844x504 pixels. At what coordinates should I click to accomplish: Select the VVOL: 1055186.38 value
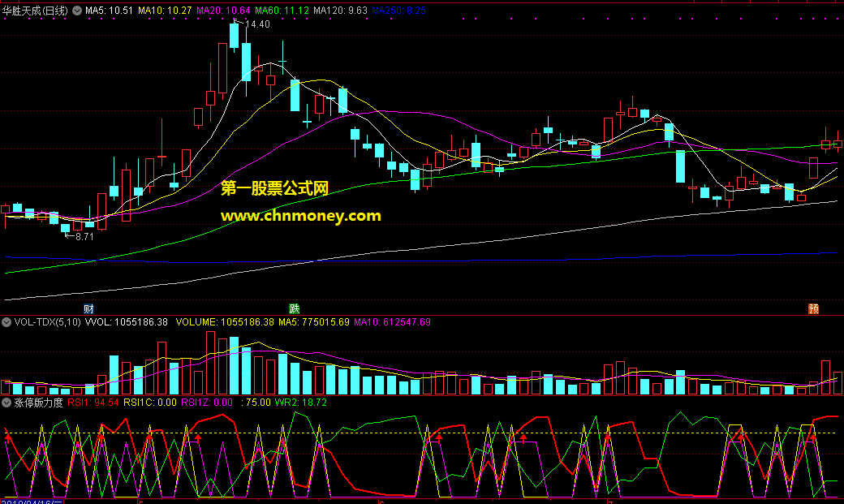[127, 322]
